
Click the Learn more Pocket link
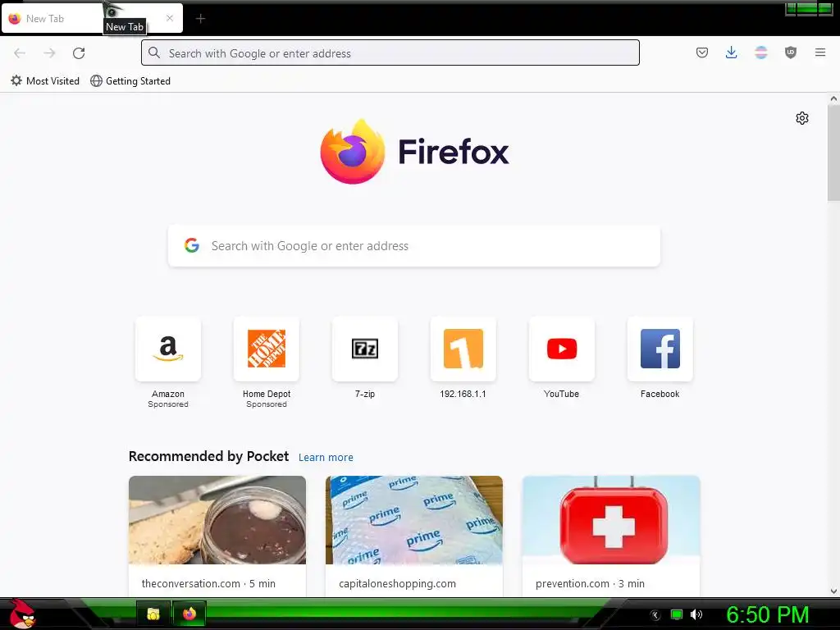tap(326, 458)
